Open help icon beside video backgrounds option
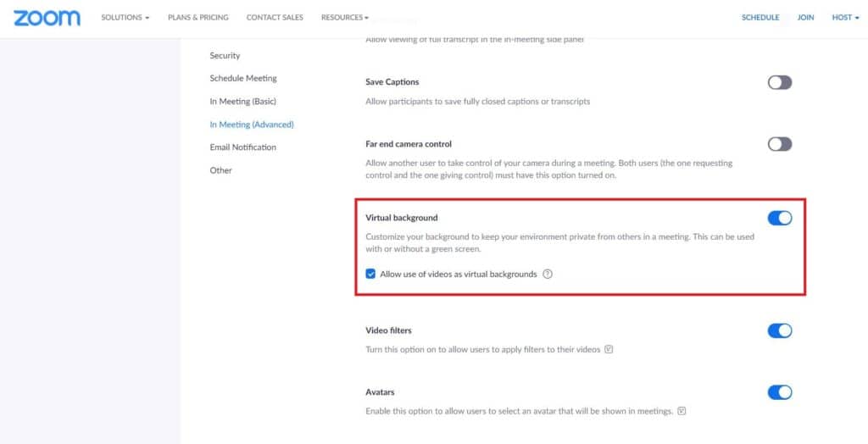This screenshot has width=868, height=444. [548, 274]
